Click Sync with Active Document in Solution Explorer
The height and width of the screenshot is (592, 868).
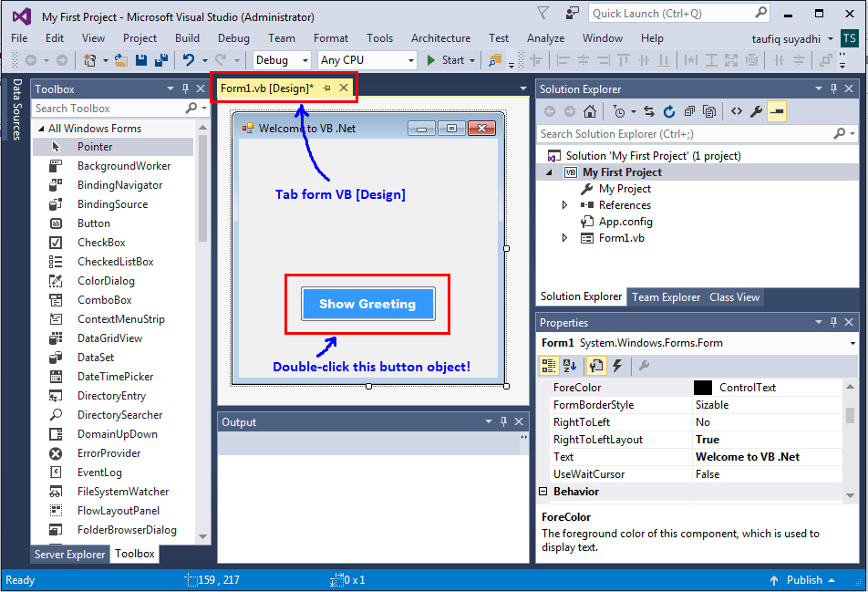(x=648, y=110)
